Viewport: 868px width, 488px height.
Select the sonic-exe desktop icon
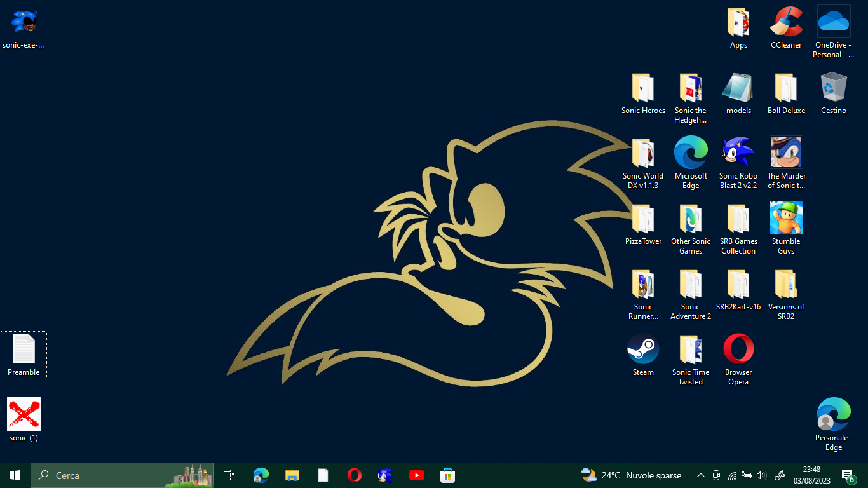click(24, 28)
